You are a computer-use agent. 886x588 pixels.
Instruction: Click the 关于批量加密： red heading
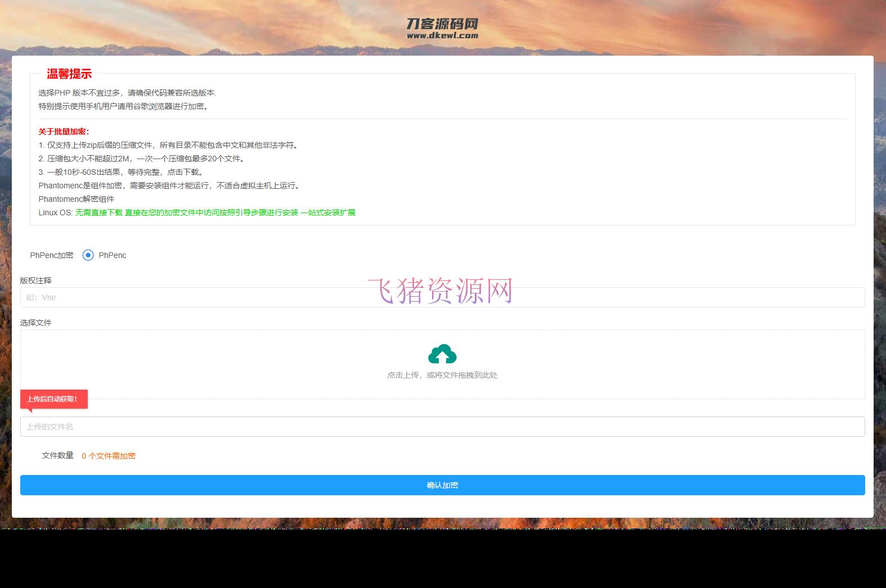[64, 132]
